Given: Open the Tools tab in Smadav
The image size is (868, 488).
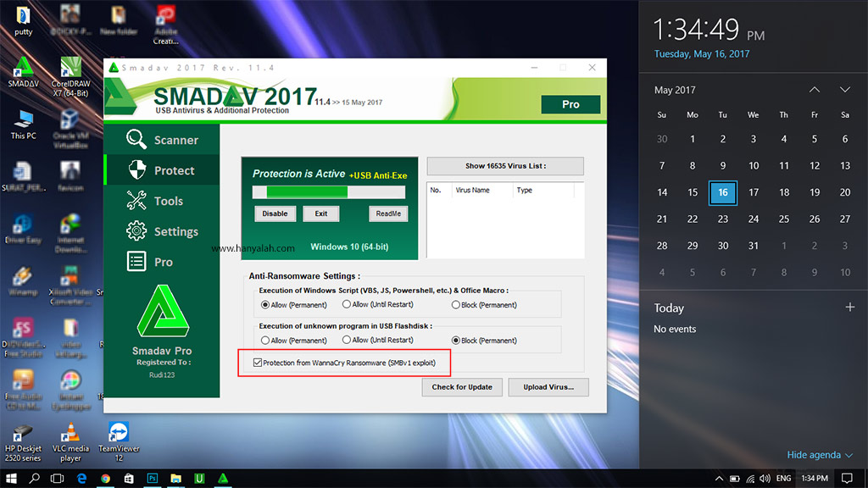Looking at the screenshot, I should point(162,200).
